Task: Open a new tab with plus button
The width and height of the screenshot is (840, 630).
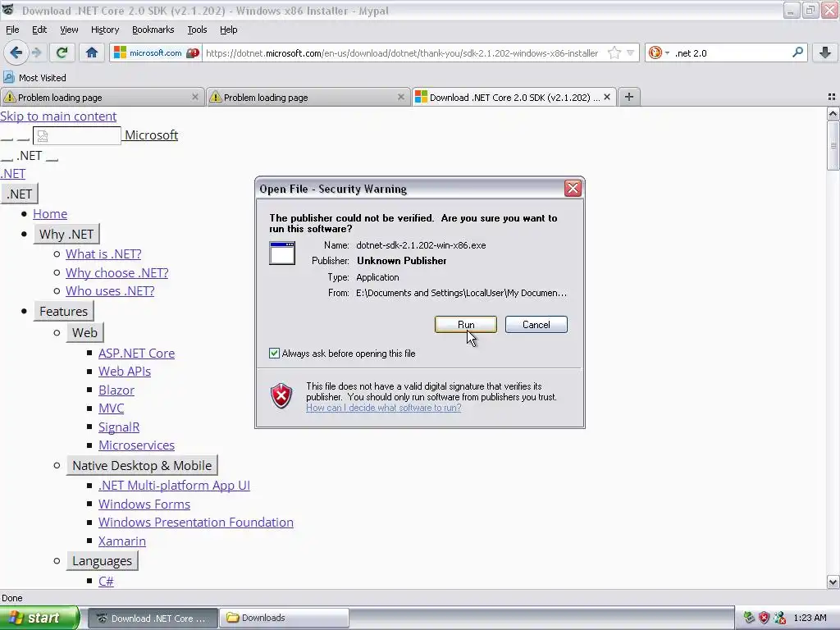Action: click(x=629, y=97)
